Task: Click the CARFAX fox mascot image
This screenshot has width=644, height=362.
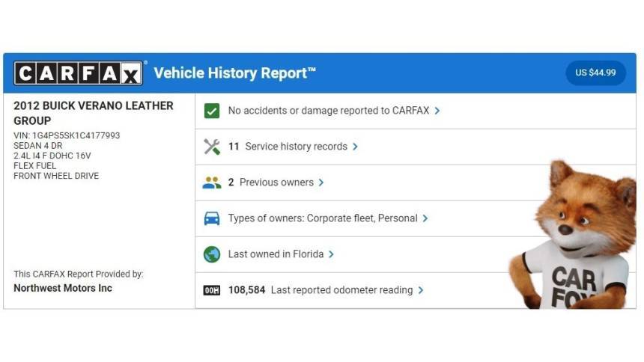Action: tap(573, 235)
